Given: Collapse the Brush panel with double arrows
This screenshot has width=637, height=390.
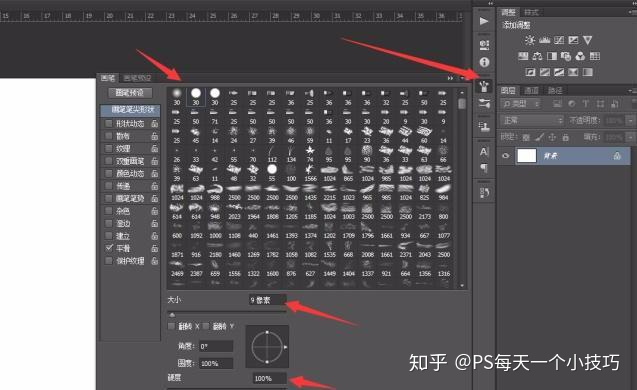Looking at the screenshot, I should coord(450,78).
